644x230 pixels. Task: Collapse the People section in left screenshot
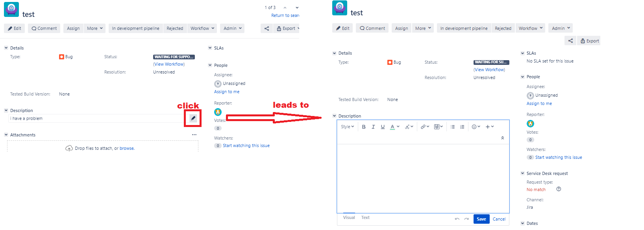point(210,65)
